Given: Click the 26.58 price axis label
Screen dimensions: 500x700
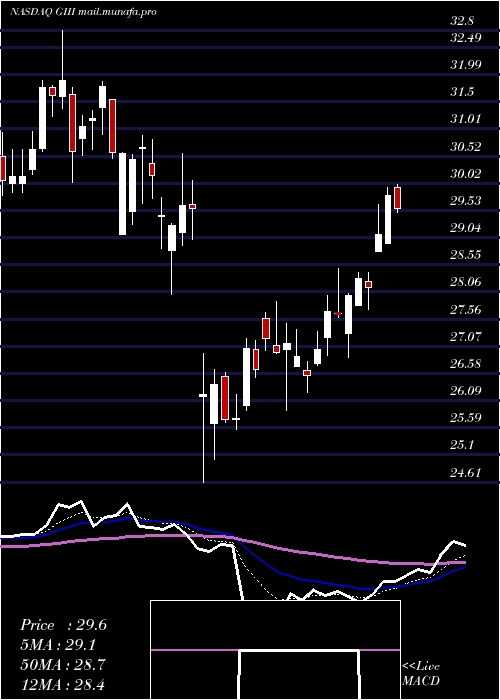Looking at the screenshot, I should (x=466, y=363).
